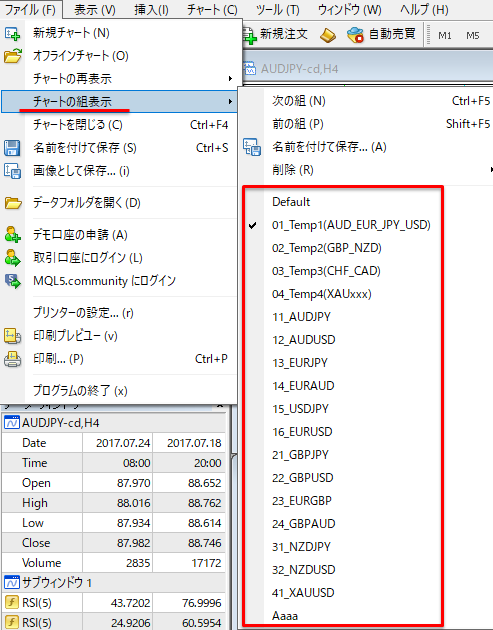The height and width of the screenshot is (630, 493).
Task: Click the AUDJPY-cd,H4 chart tab icon
Action: 250,68
